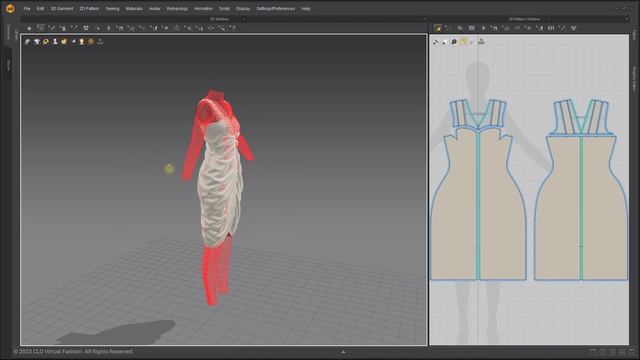Image resolution: width=640 pixels, height=360 pixels.
Task: Toggle the white shirt display icon in 3D viewport
Action: click(37, 41)
